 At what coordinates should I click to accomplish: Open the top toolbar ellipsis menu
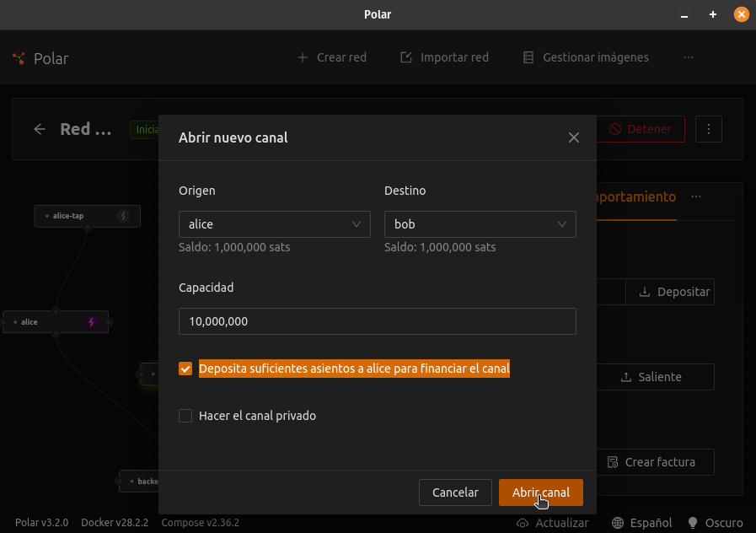pos(689,57)
